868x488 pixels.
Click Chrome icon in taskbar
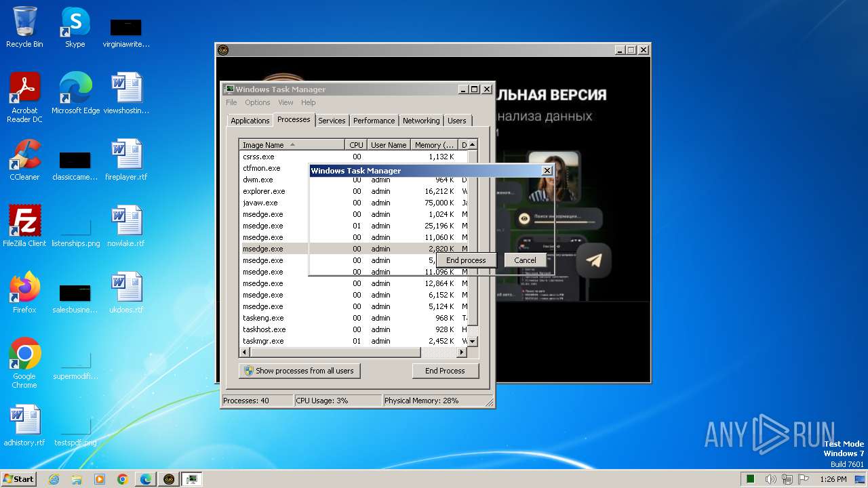(123, 479)
